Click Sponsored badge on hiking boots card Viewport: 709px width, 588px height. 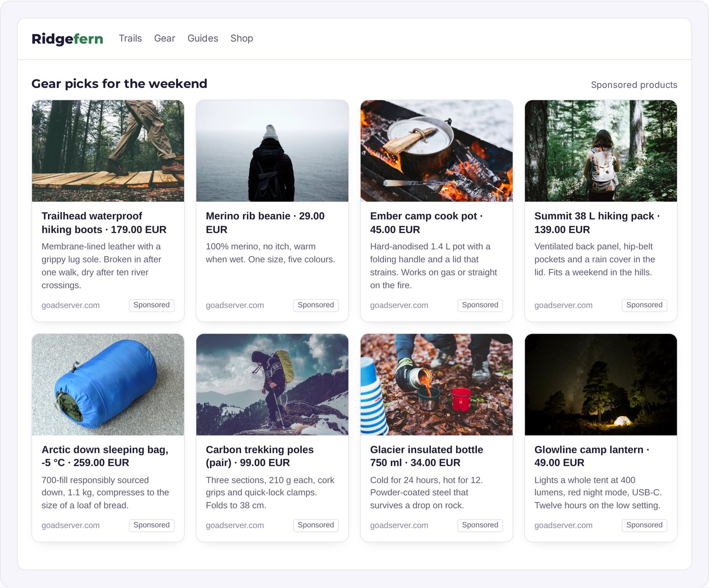click(152, 305)
